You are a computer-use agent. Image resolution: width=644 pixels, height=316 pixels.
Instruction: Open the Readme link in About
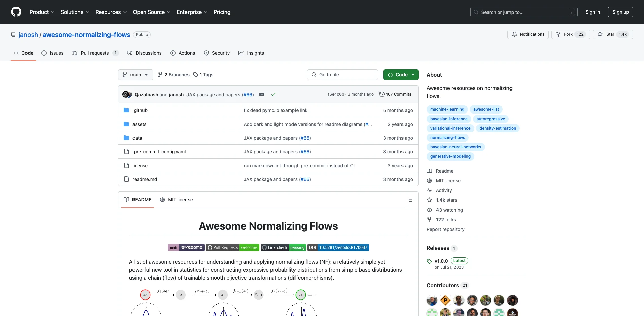(440, 171)
